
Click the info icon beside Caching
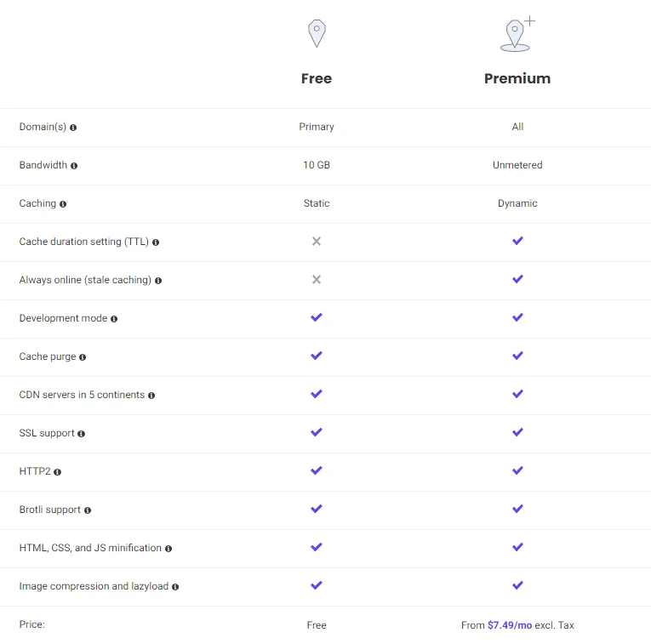[x=63, y=204]
